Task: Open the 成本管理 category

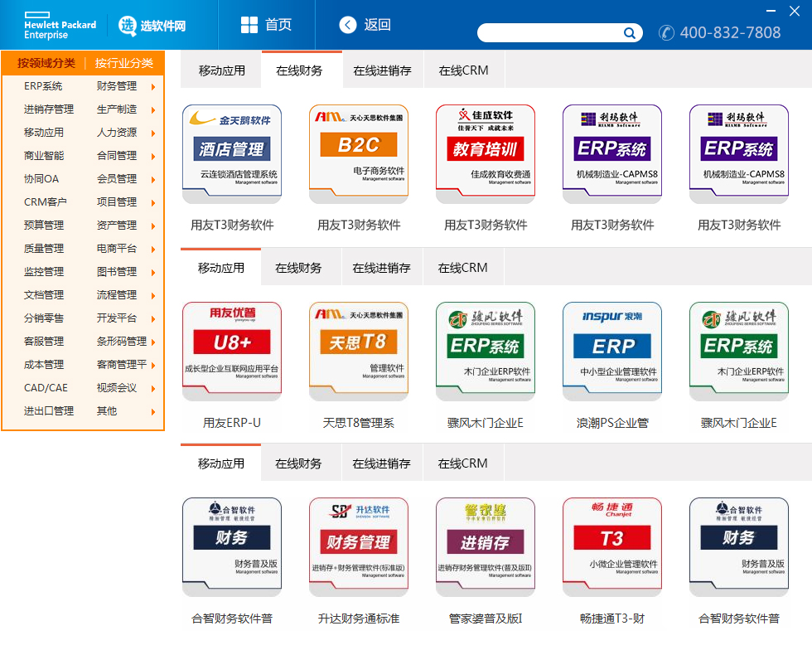Action: pyautogui.click(x=44, y=364)
